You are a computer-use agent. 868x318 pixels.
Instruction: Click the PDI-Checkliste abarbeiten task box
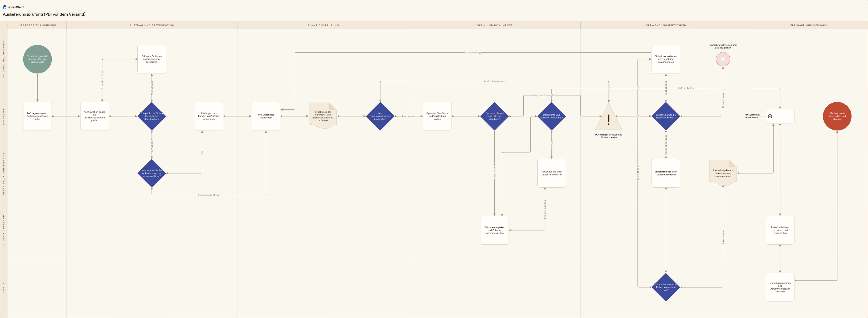coord(266,116)
